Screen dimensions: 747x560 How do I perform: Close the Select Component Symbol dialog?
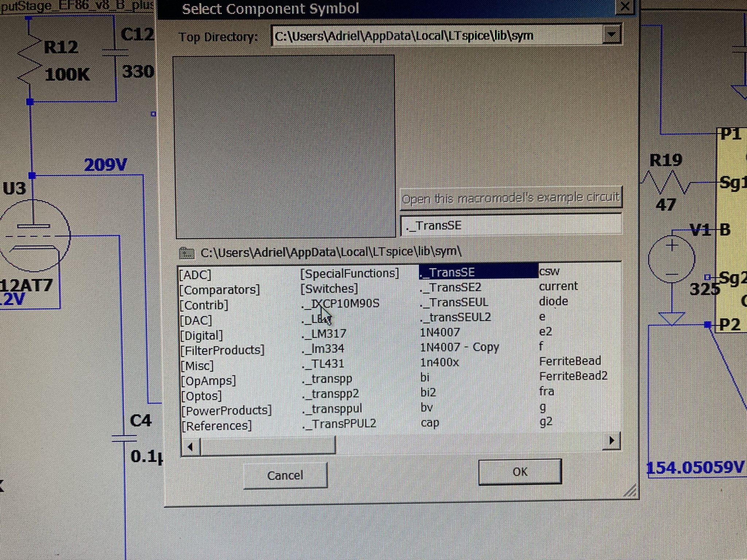click(625, 6)
